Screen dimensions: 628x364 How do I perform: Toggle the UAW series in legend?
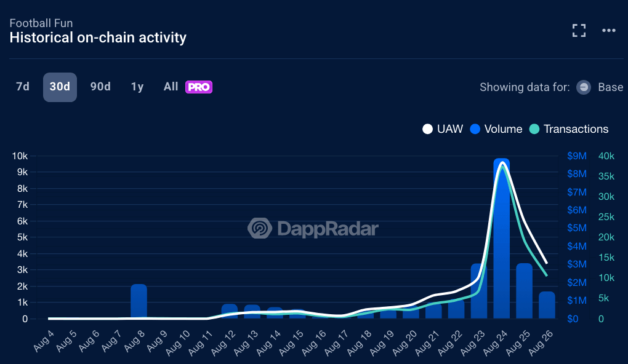click(x=443, y=129)
